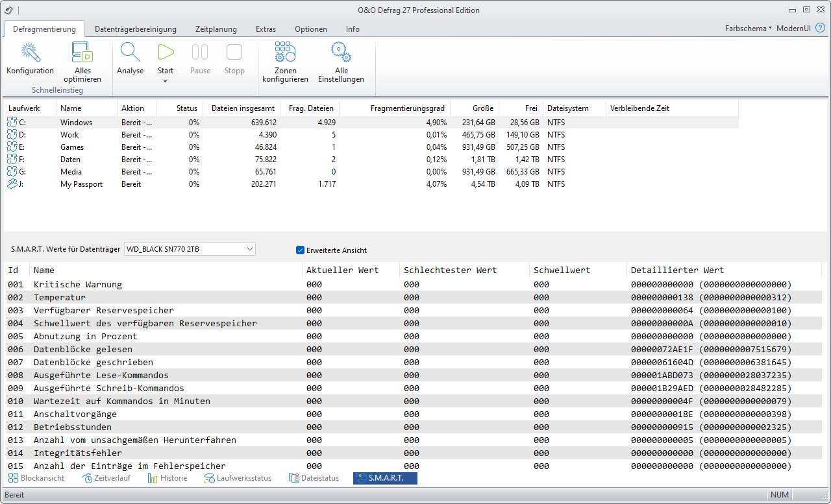Expand the Start button dropdown arrow

pos(166,82)
